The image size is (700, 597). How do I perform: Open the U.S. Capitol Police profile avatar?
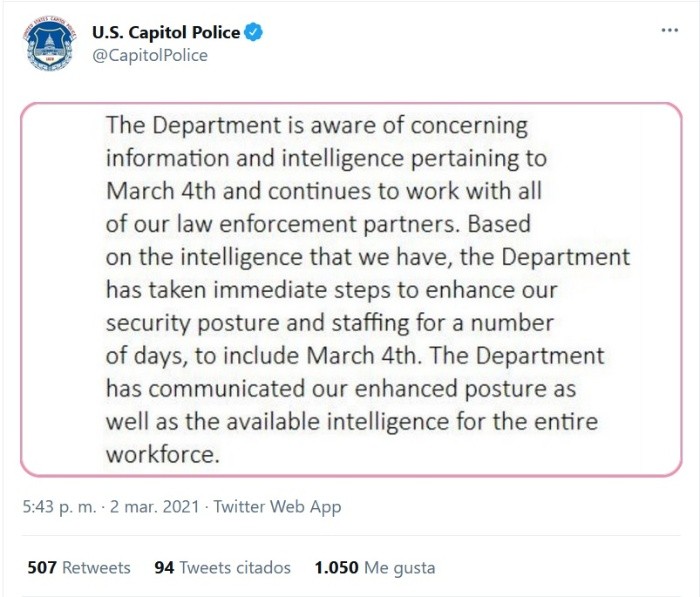point(49,43)
